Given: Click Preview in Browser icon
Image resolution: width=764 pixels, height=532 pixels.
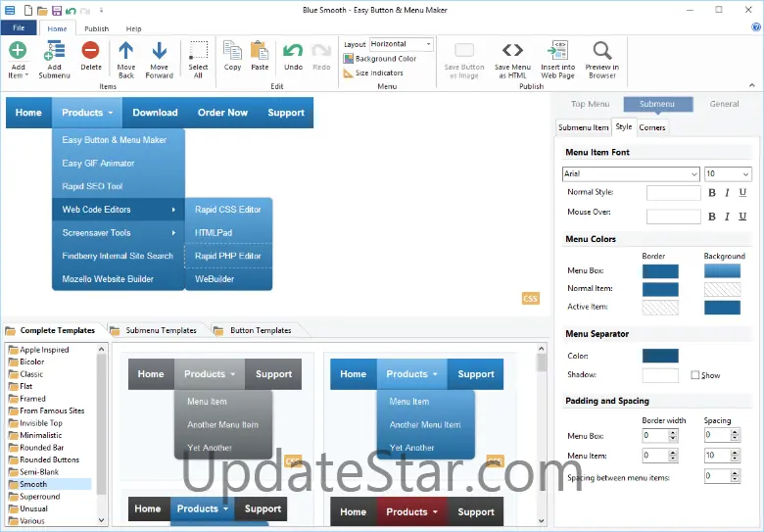Looking at the screenshot, I should tap(602, 50).
